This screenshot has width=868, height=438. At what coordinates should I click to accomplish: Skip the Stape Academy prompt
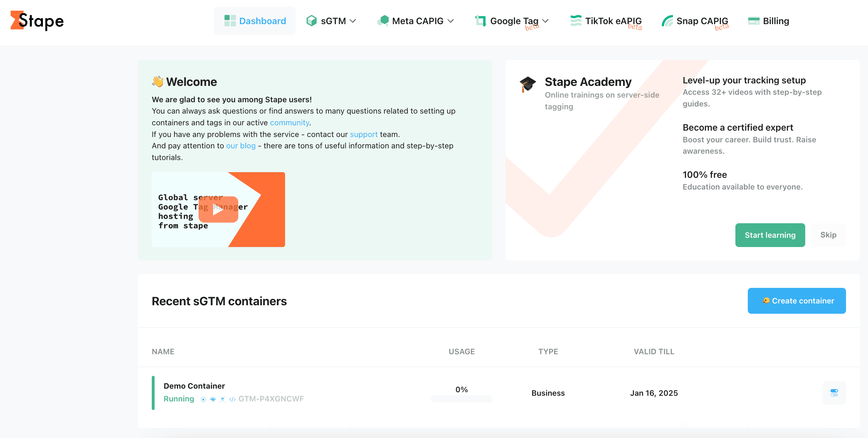(828, 235)
